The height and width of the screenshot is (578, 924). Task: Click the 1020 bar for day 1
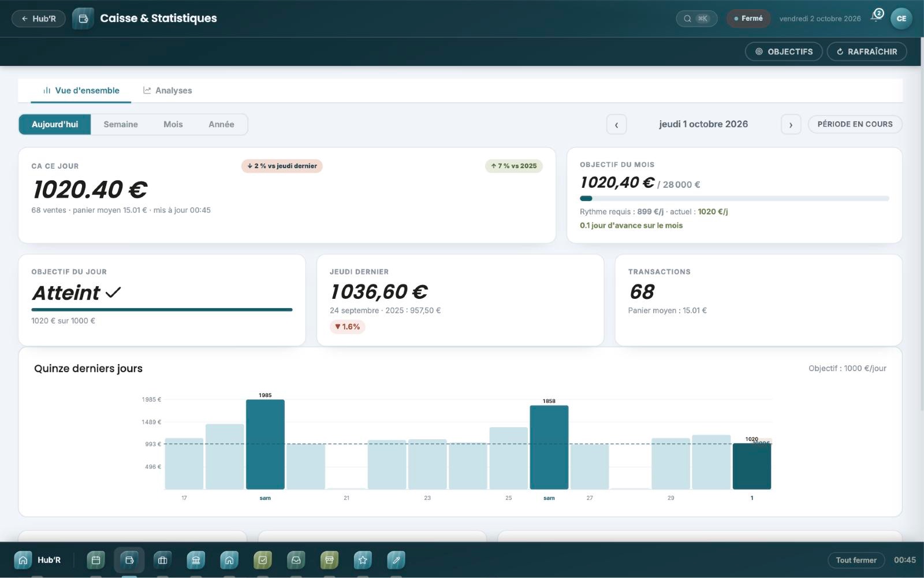[752, 466]
